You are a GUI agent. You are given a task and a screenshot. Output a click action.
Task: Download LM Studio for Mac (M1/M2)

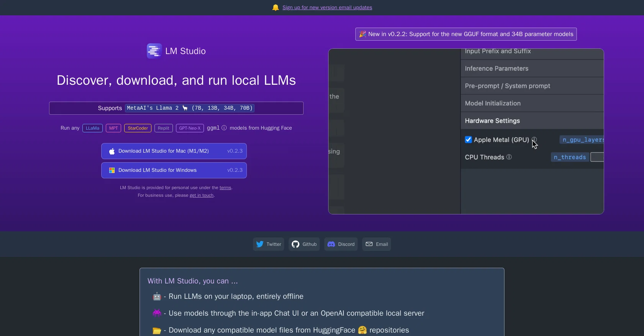(174, 151)
